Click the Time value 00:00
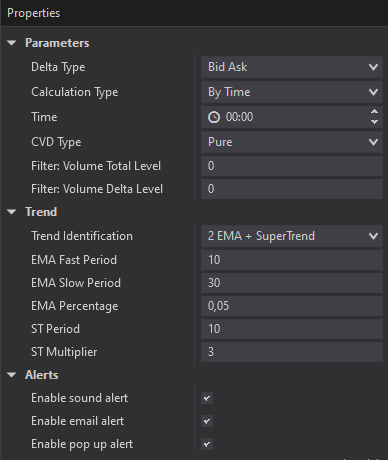Viewport: 388px width, 460px height. click(x=239, y=117)
